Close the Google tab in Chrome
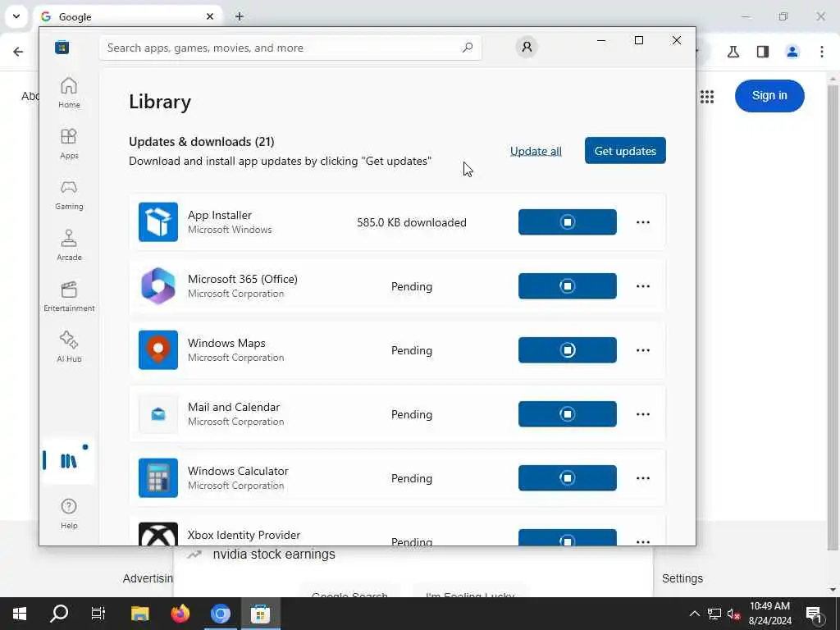This screenshot has height=630, width=840. coord(210,16)
